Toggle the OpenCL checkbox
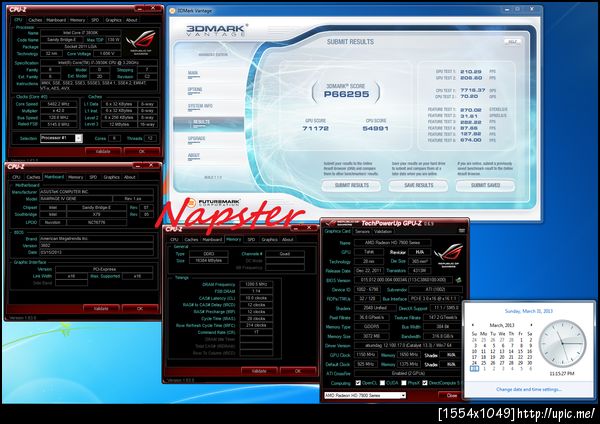Screen dimensions: 600x424 click(x=358, y=383)
